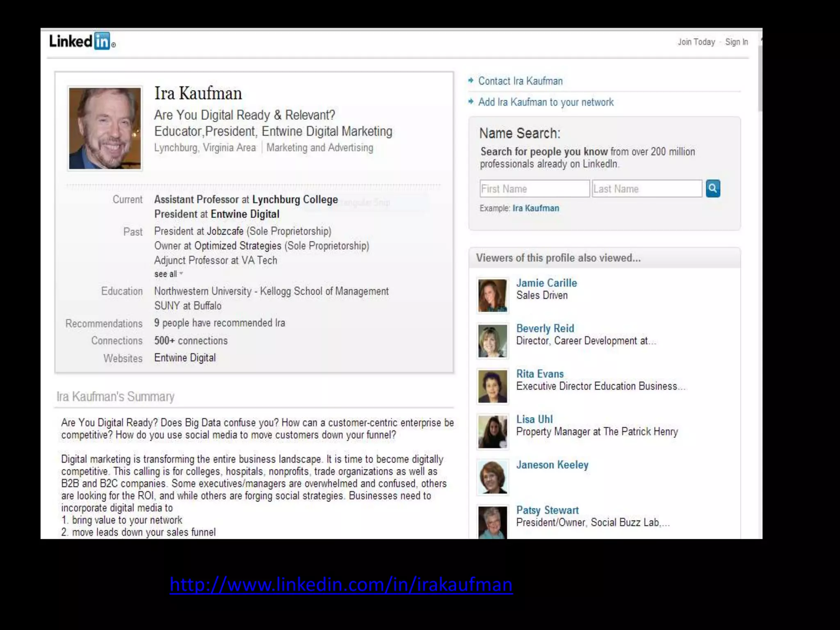Click Sign In link

tap(736, 42)
